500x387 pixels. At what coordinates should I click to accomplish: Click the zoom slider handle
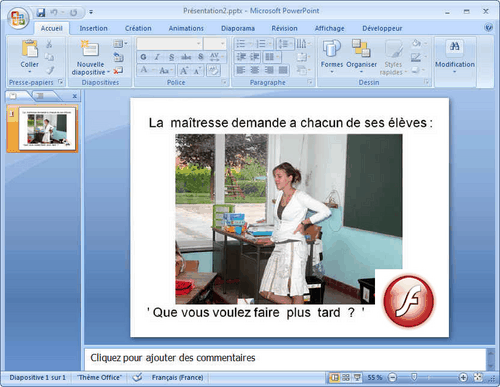tap(414, 377)
